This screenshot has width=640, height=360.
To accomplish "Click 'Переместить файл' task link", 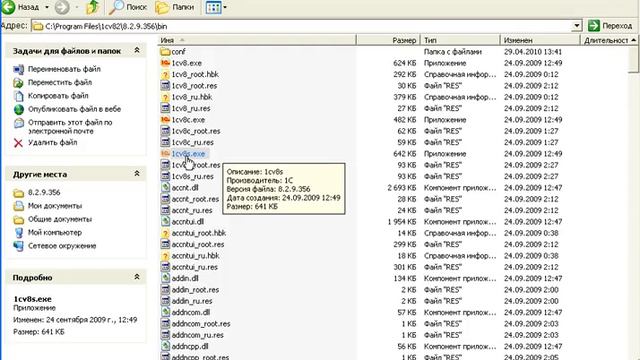I will (x=60, y=82).
